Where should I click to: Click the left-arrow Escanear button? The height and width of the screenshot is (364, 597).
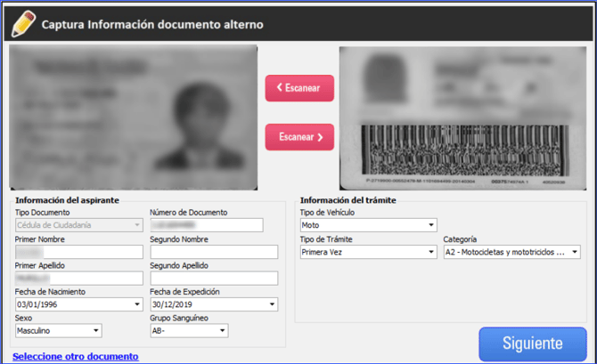299,88
